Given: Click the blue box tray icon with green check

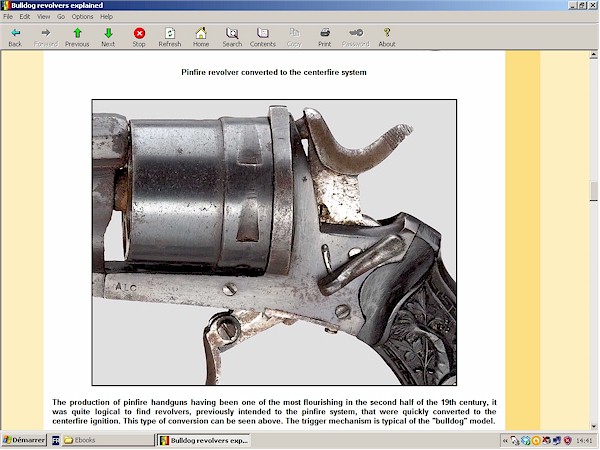Looking at the screenshot, I should [x=526, y=441].
